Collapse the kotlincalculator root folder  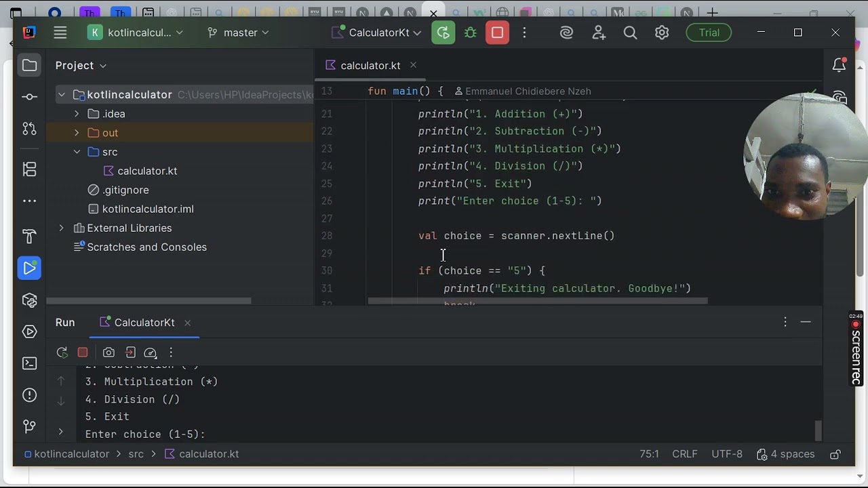tap(62, 95)
